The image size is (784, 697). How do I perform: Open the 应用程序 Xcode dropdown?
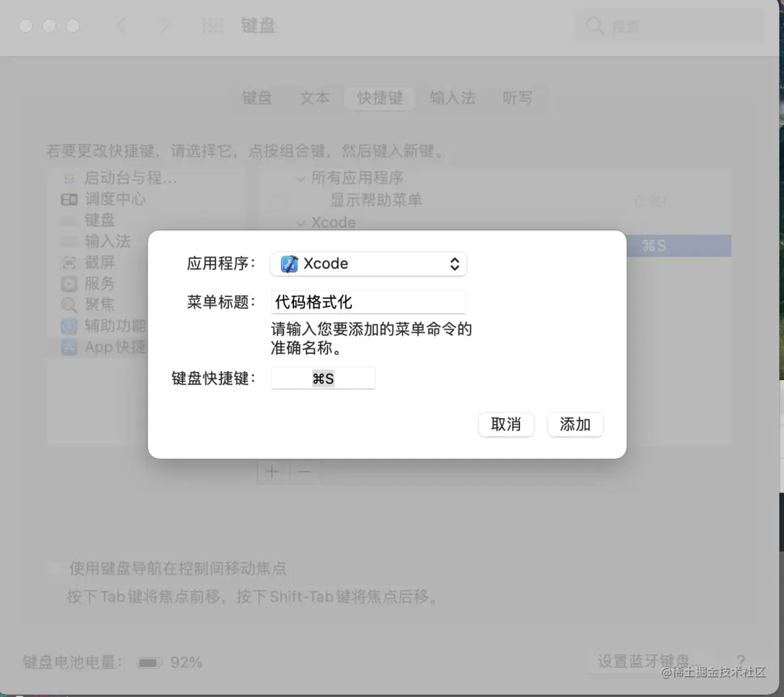tap(368, 264)
